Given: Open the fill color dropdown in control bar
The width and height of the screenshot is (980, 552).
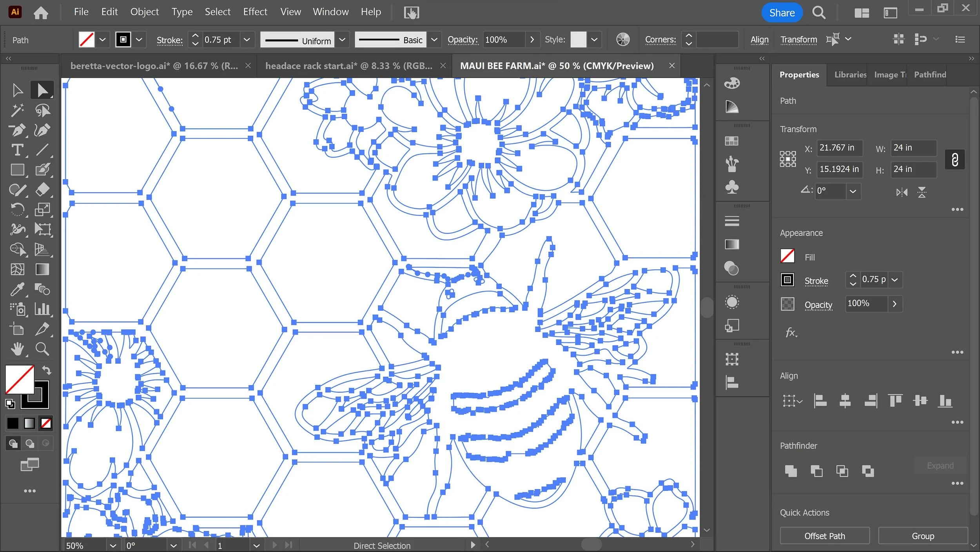Looking at the screenshot, I should pos(102,40).
